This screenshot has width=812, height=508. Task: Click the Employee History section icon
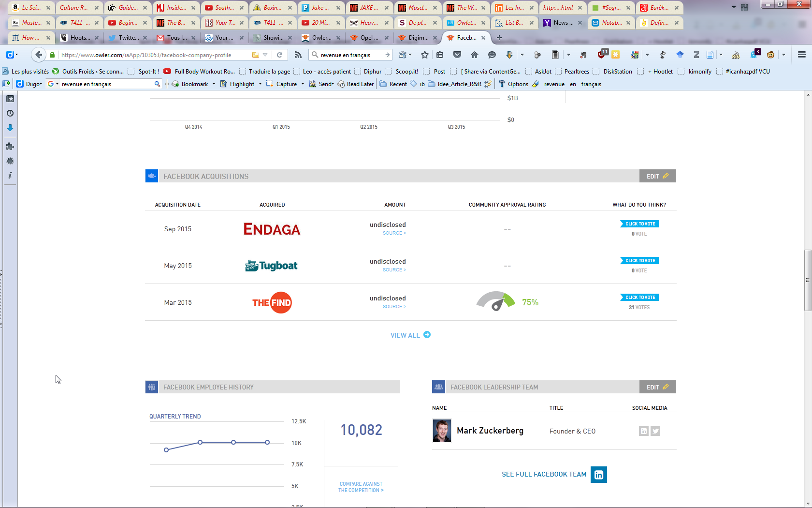coord(152,387)
